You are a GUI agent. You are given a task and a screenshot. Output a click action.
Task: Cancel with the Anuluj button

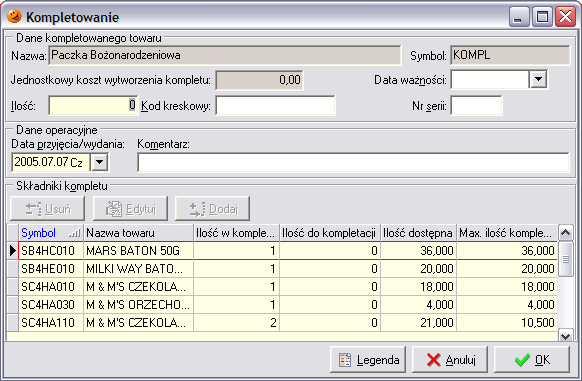450,359
